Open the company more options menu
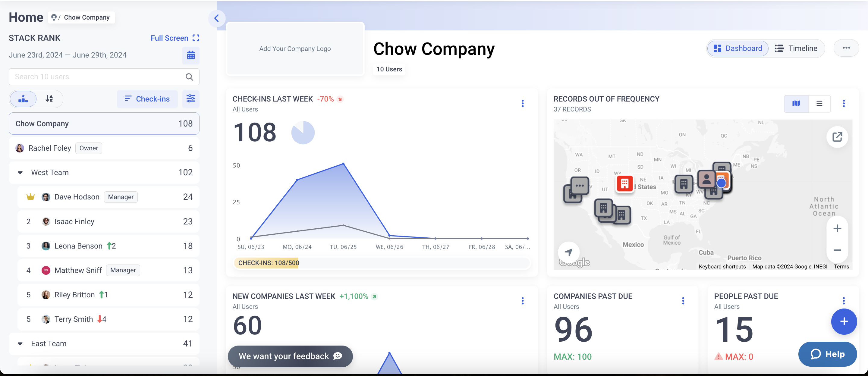868x376 pixels. point(846,48)
